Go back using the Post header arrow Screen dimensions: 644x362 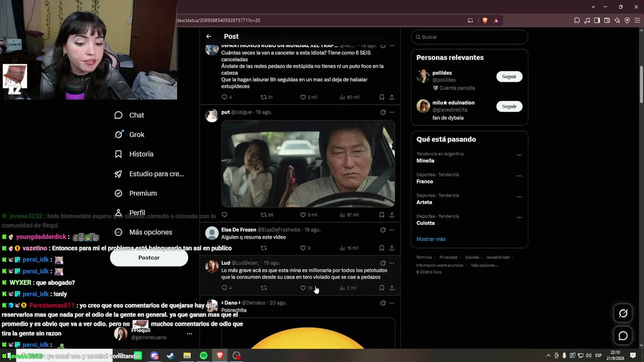pyautogui.click(x=209, y=36)
